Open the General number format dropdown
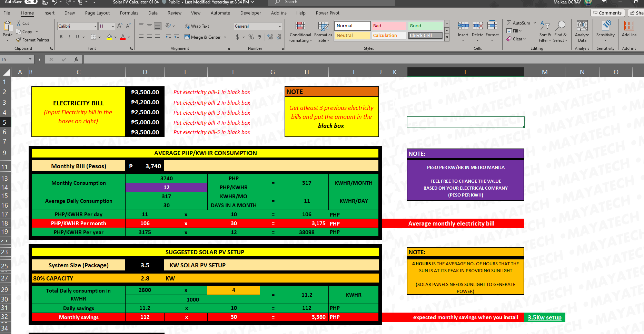 (x=279, y=26)
